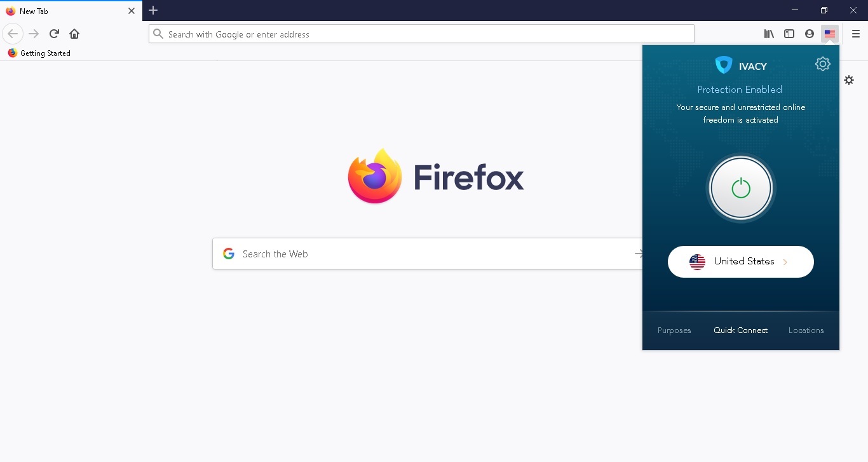Minimize the Firefox window

(x=795, y=10)
